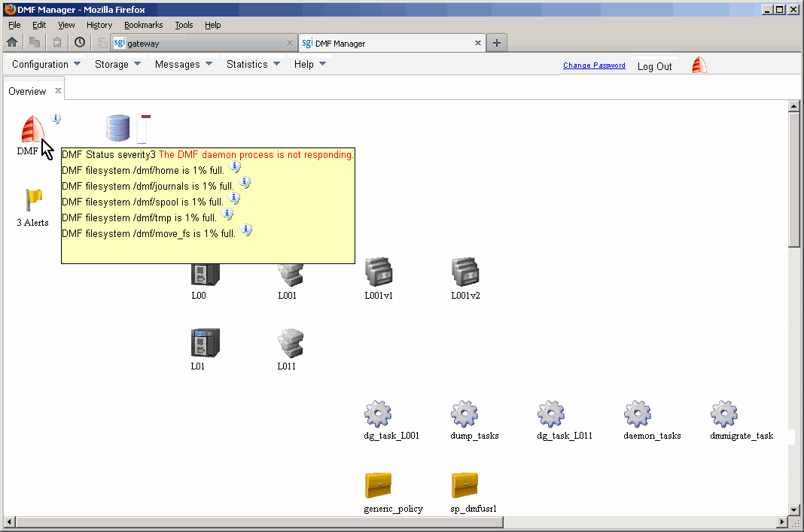
Task: Click the vertical scrollbar down arrow
Action: [793, 510]
